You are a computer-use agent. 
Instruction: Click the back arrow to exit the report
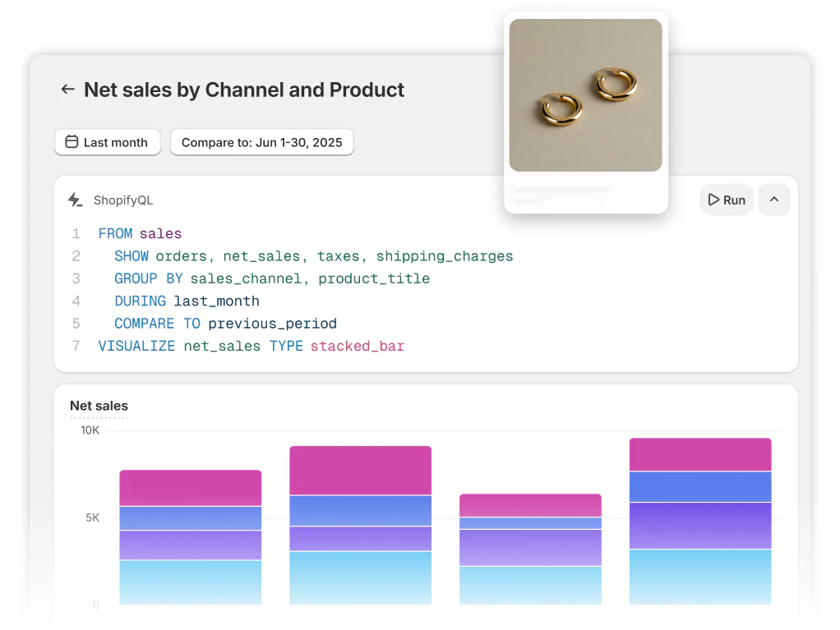pos(67,90)
